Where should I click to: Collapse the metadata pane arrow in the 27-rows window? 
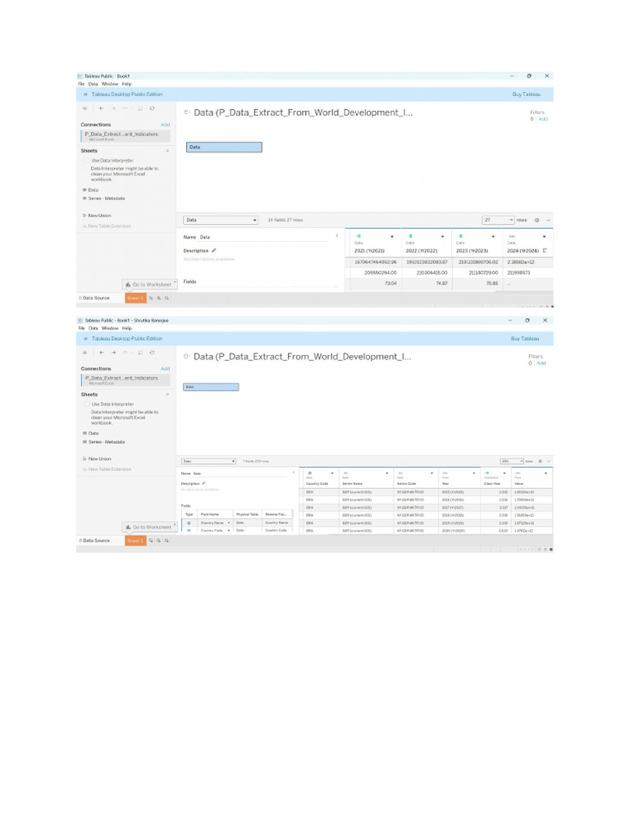point(337,235)
